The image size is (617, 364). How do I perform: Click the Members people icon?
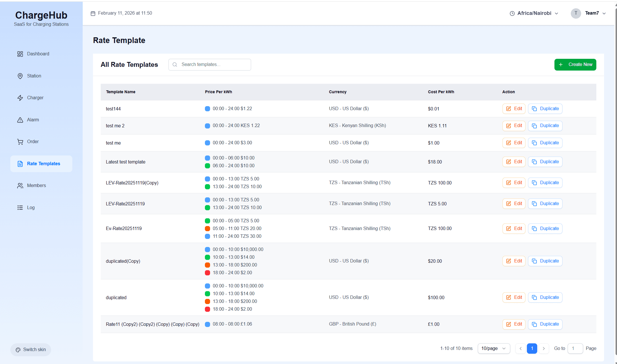point(20,186)
